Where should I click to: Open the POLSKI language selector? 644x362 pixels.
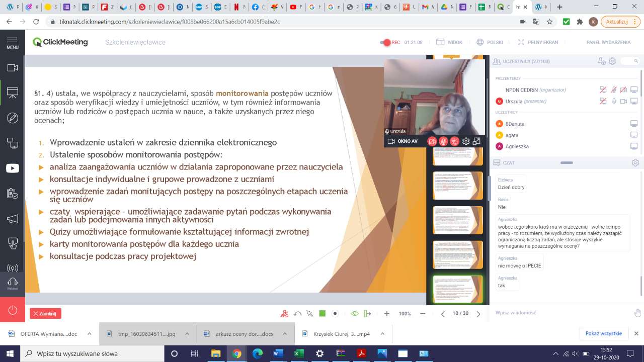coord(490,42)
